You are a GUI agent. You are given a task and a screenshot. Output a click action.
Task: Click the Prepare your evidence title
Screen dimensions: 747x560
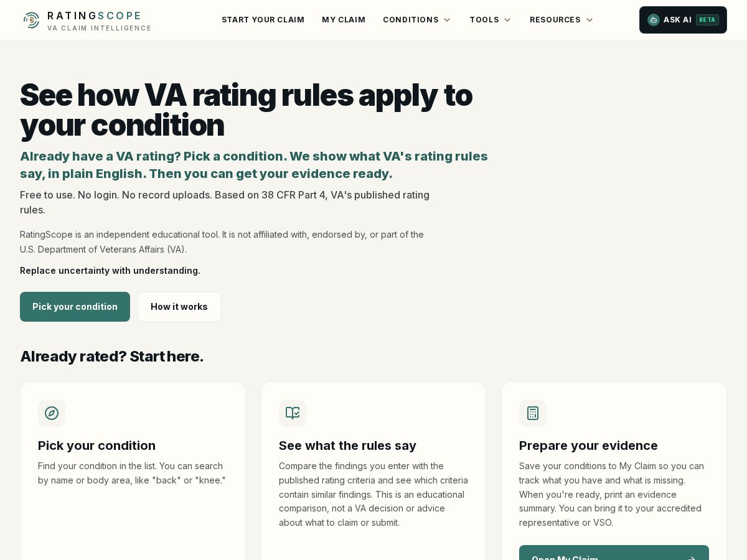[588, 446]
